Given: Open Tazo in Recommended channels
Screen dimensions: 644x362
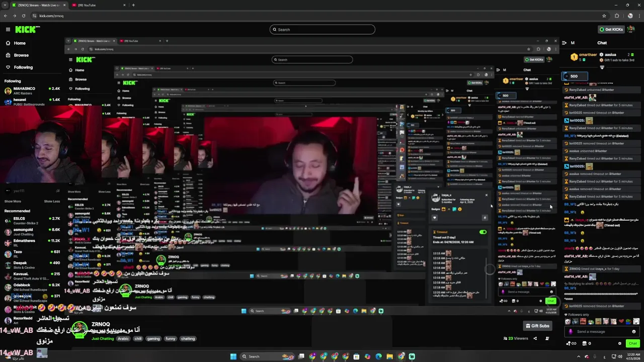Looking at the screenshot, I should tap(32, 254).
